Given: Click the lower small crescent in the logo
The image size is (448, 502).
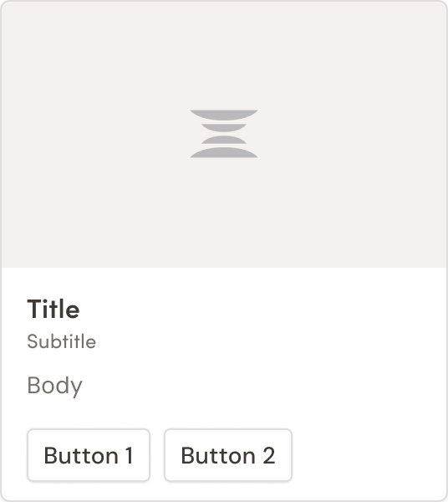Looking at the screenshot, I should click(224, 140).
